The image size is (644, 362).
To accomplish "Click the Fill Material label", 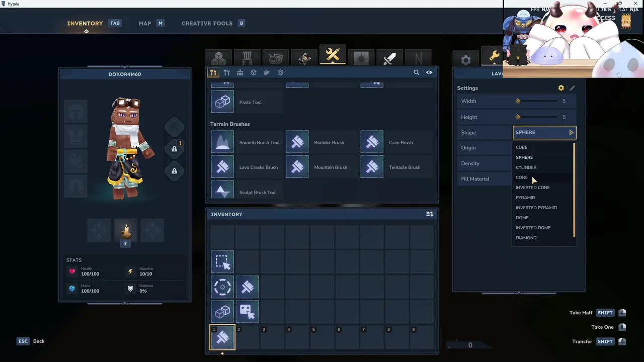I will point(475,179).
